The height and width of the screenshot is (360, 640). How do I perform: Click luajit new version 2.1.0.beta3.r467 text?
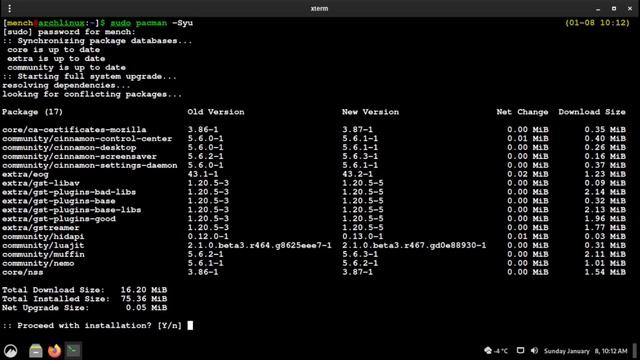pos(414,246)
